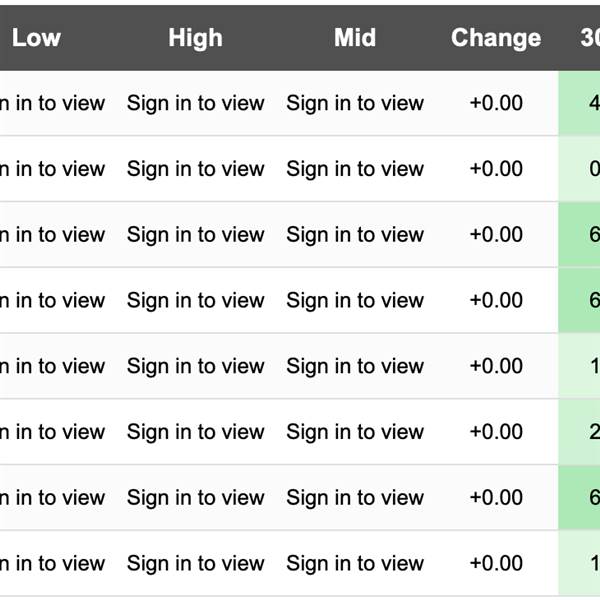This screenshot has width=600, height=600.
Task: Open second row's Low 'in to view' link
Action: (x=52, y=169)
